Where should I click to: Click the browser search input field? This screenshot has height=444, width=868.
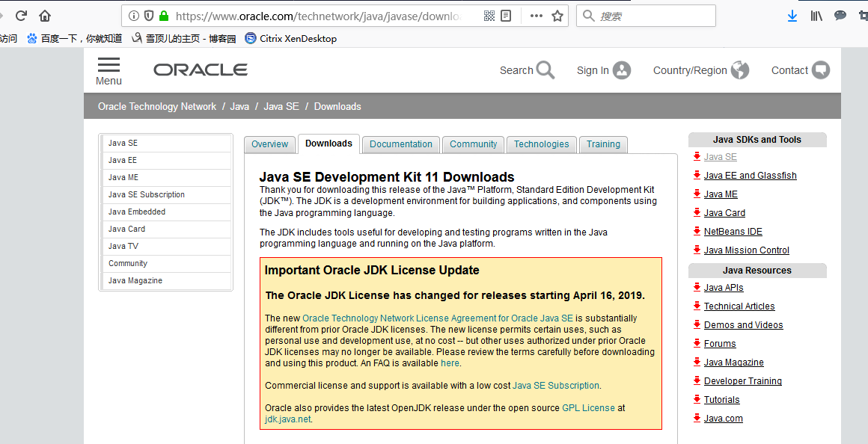click(646, 16)
